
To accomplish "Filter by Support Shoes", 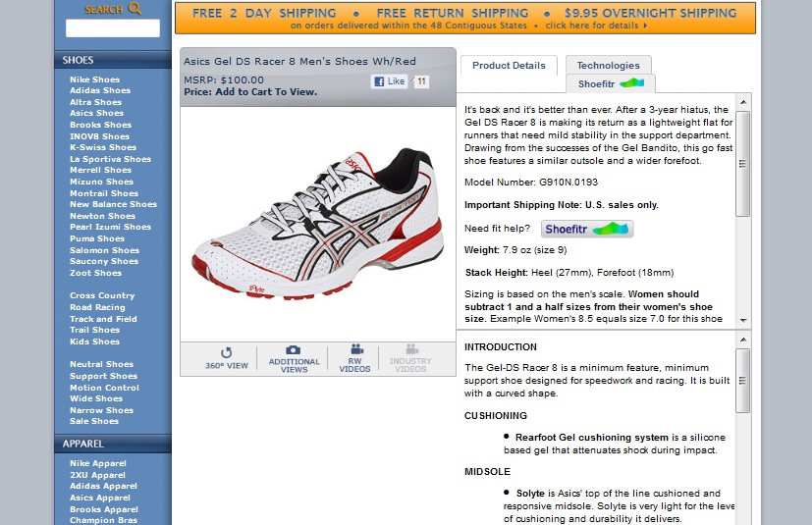I will click(103, 377).
